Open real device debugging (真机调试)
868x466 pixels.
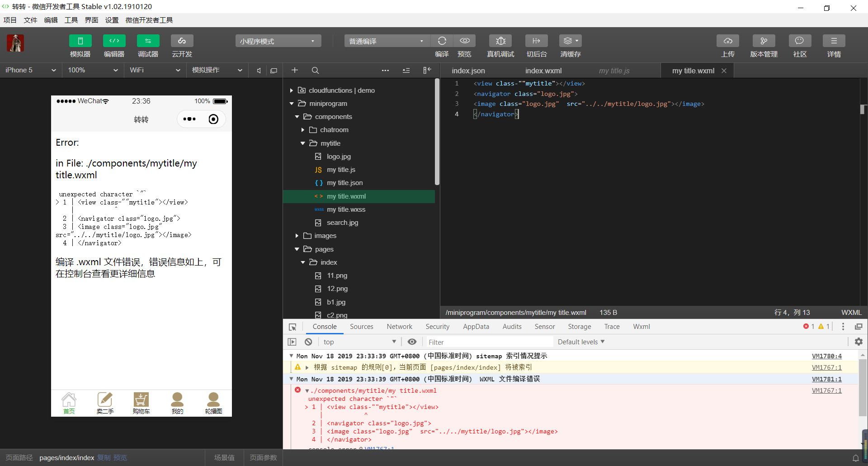pos(500,41)
